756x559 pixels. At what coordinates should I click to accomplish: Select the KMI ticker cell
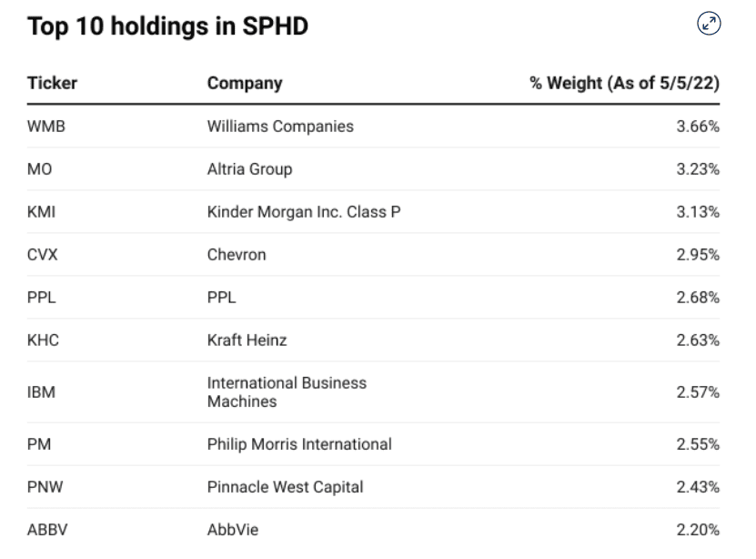point(43,212)
